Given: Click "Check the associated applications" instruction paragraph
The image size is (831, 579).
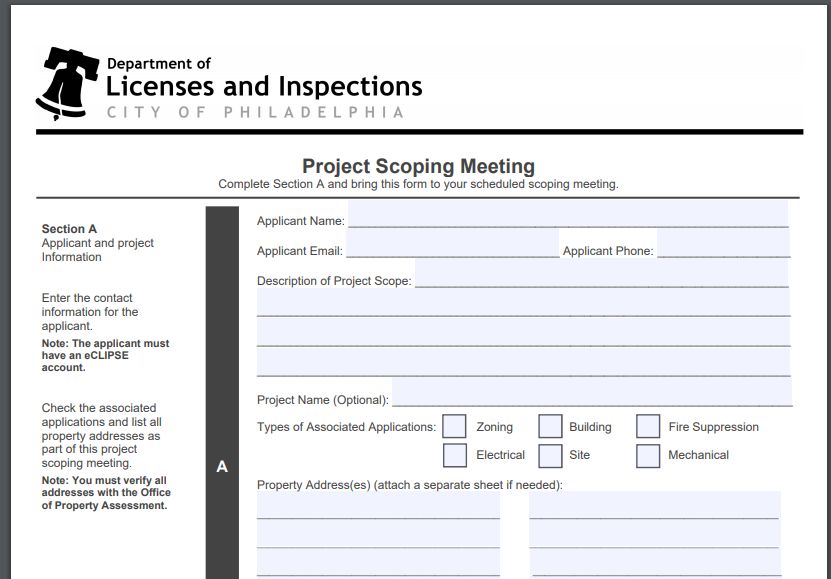Looking at the screenshot, I should [x=102, y=435].
